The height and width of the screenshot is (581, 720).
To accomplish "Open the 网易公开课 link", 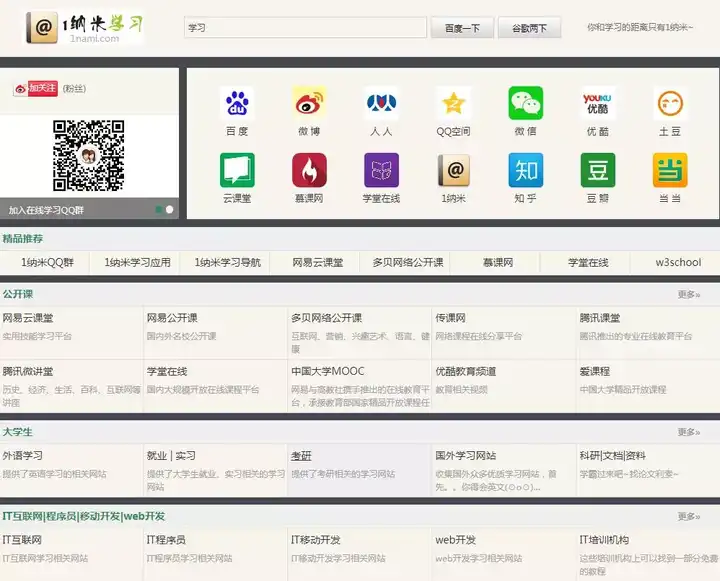I will point(172,318).
